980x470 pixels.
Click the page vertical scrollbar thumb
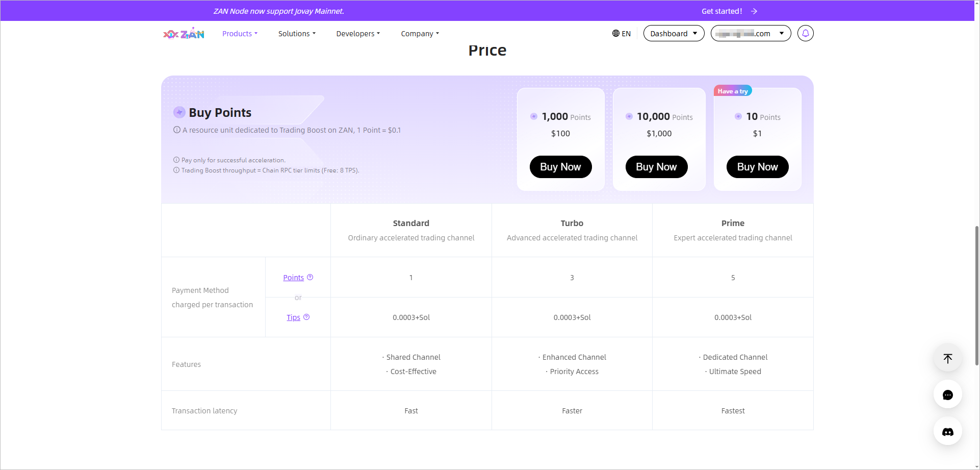point(976,295)
